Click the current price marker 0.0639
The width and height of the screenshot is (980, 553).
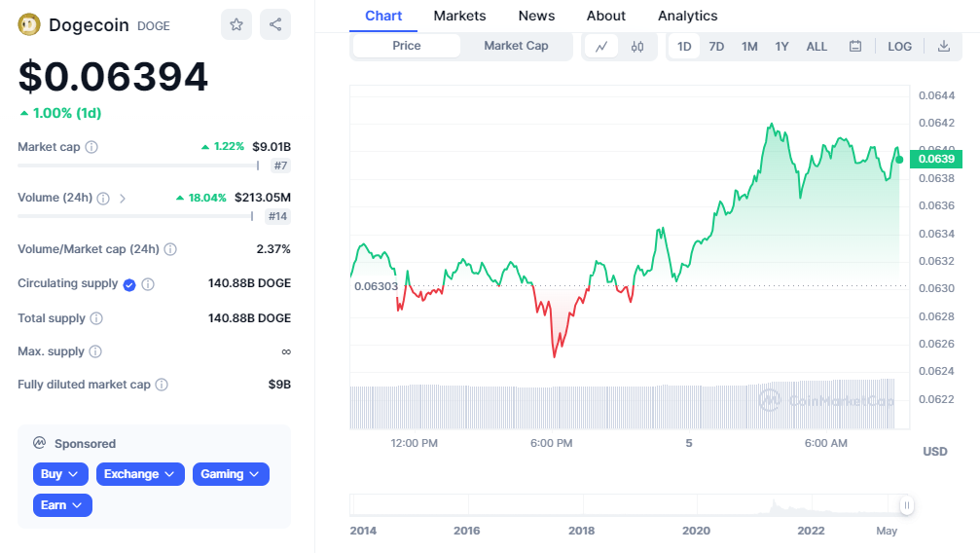pos(936,159)
